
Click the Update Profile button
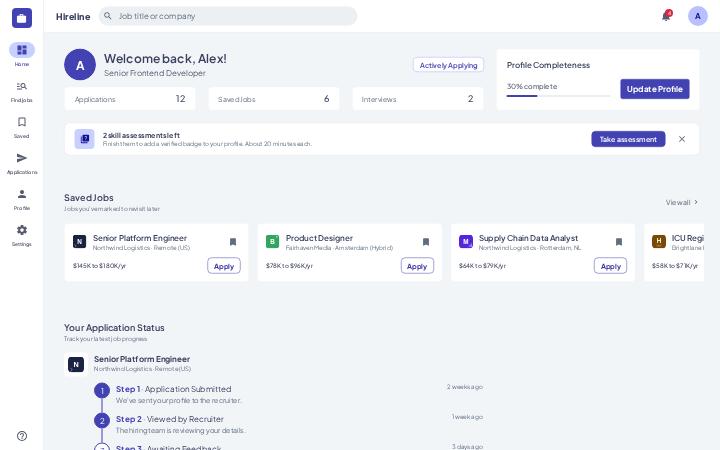(654, 89)
